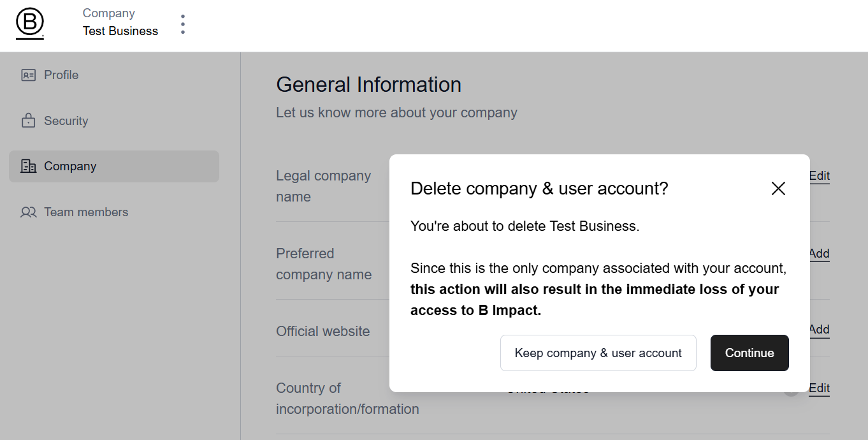Click the Test Business company name
Viewport: 868px width, 440px height.
(x=120, y=31)
